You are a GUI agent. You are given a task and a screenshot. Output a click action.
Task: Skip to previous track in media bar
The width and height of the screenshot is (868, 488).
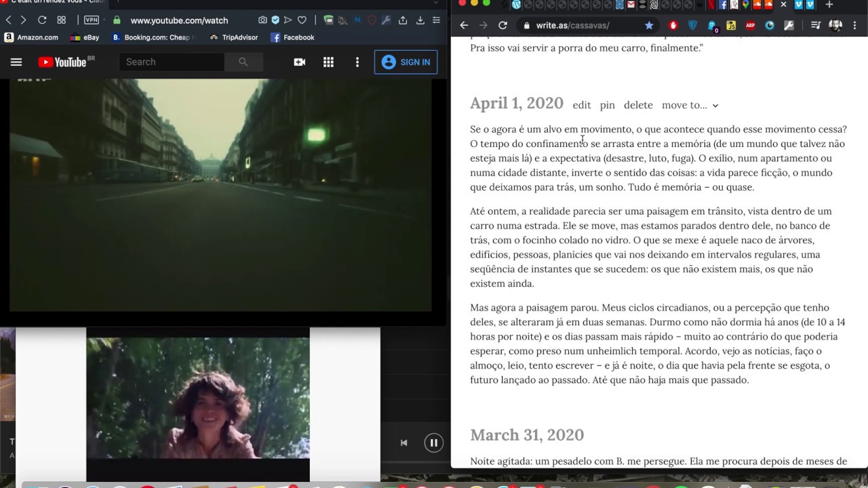coord(403,443)
